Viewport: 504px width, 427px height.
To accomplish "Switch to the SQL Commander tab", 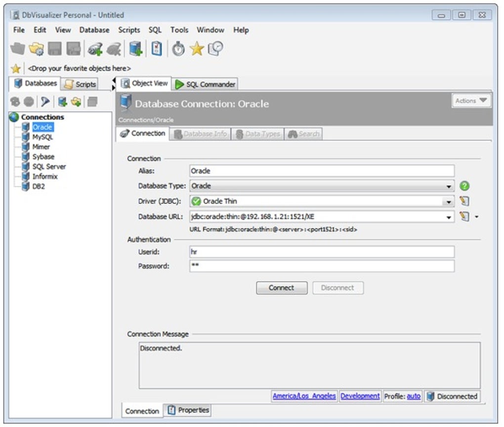I will pos(205,84).
